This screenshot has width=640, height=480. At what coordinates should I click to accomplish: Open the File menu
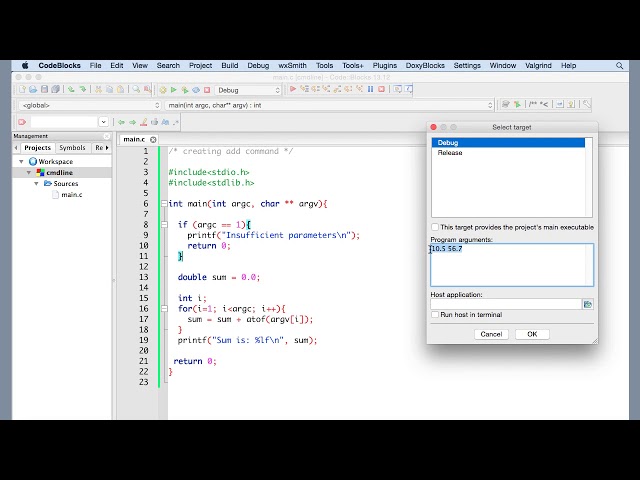pyautogui.click(x=96, y=65)
